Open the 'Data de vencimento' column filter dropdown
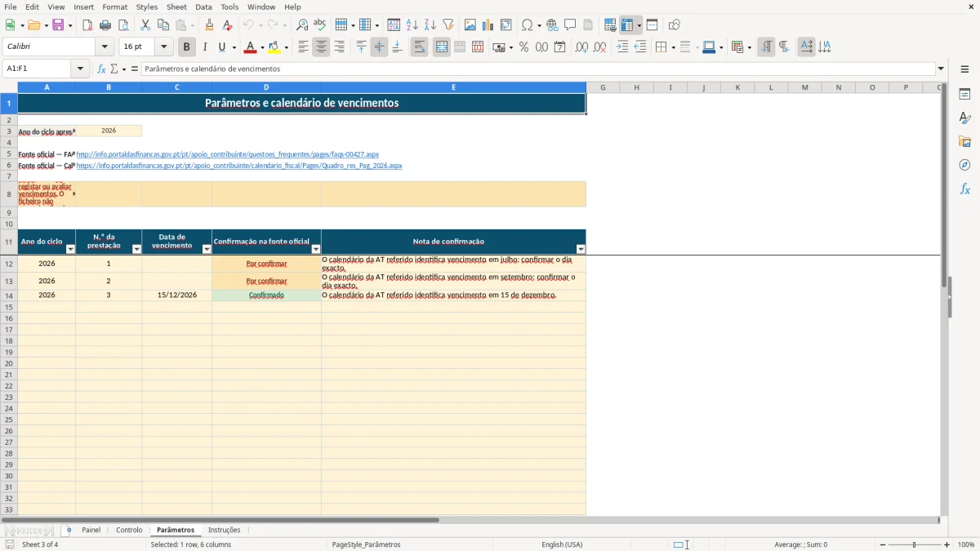Image resolution: width=980 pixels, height=551 pixels. pyautogui.click(x=207, y=249)
